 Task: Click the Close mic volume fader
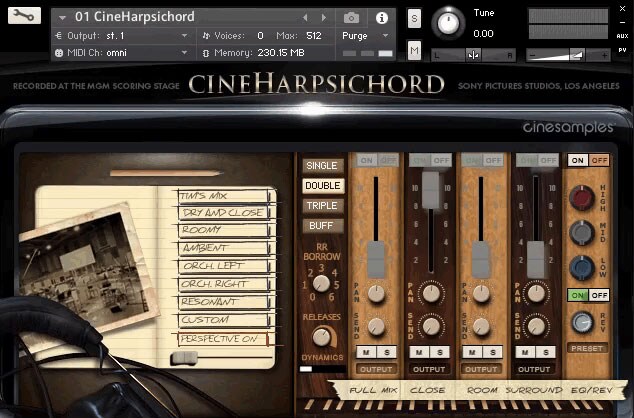[430, 188]
